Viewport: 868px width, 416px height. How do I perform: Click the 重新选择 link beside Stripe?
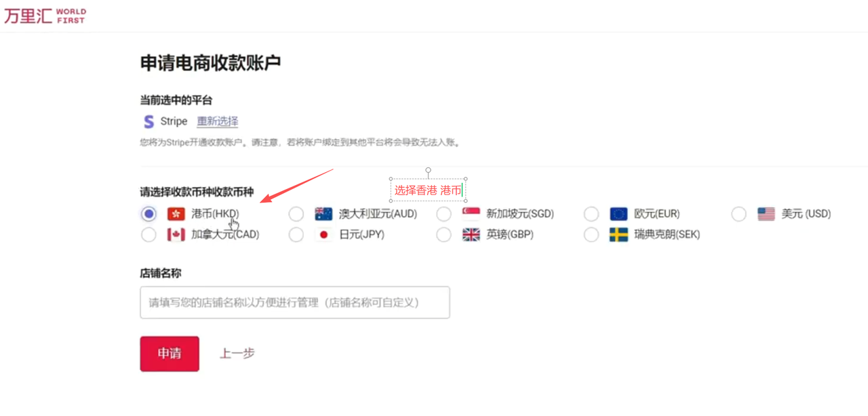tap(218, 122)
